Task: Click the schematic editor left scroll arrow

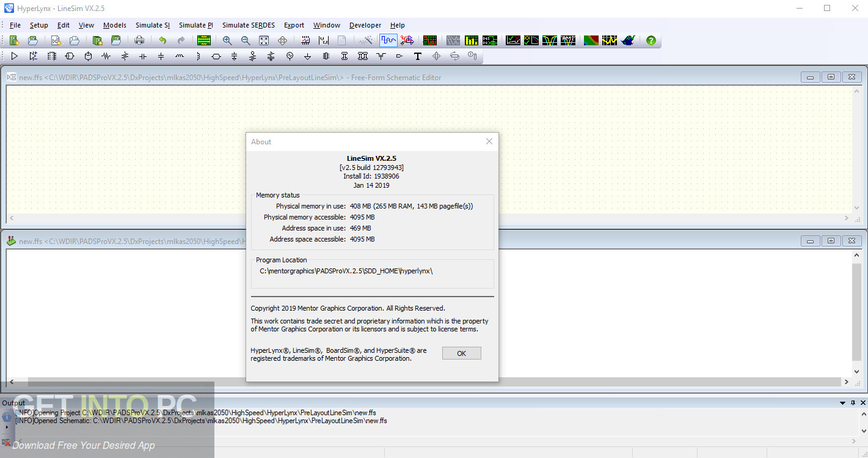Action: (x=12, y=218)
